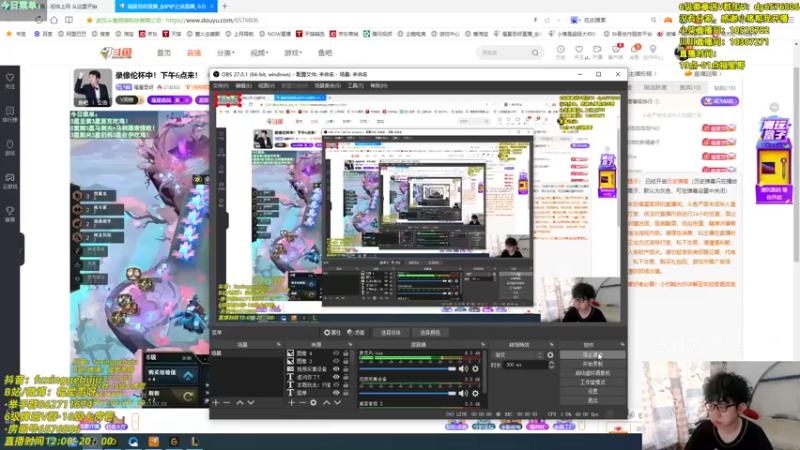Click Mic/Aux volume slider
The image size is (800, 450).
[408, 369]
